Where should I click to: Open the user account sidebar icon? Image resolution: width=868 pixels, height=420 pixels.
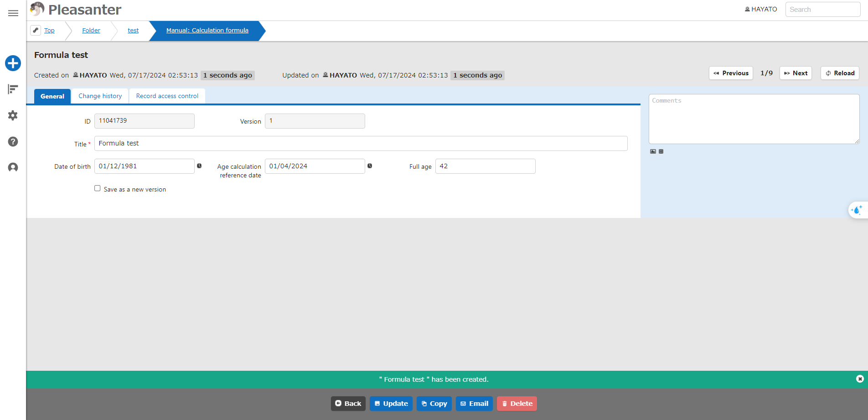pos(13,167)
